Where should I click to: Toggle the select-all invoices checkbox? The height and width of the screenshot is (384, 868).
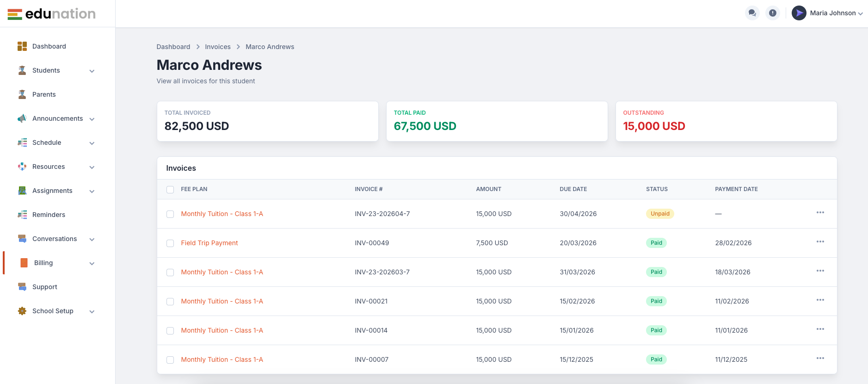point(170,190)
